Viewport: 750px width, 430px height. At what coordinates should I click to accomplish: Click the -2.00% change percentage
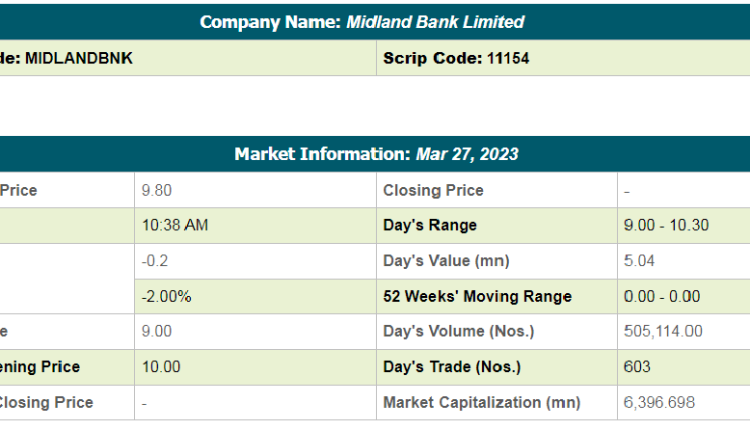[166, 296]
